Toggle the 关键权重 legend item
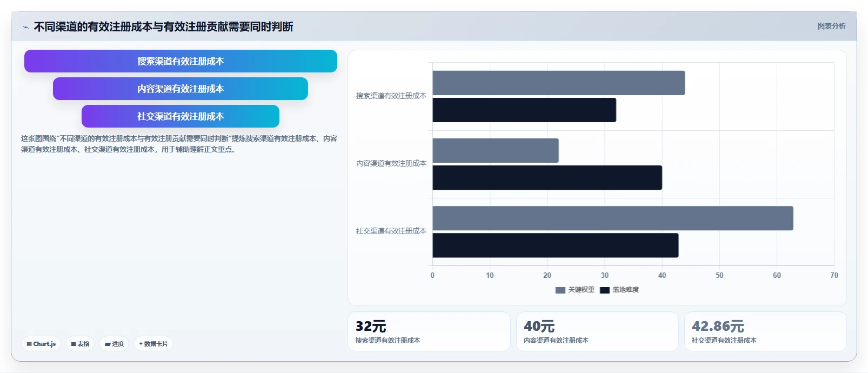This screenshot has height=373, width=868. point(575,290)
